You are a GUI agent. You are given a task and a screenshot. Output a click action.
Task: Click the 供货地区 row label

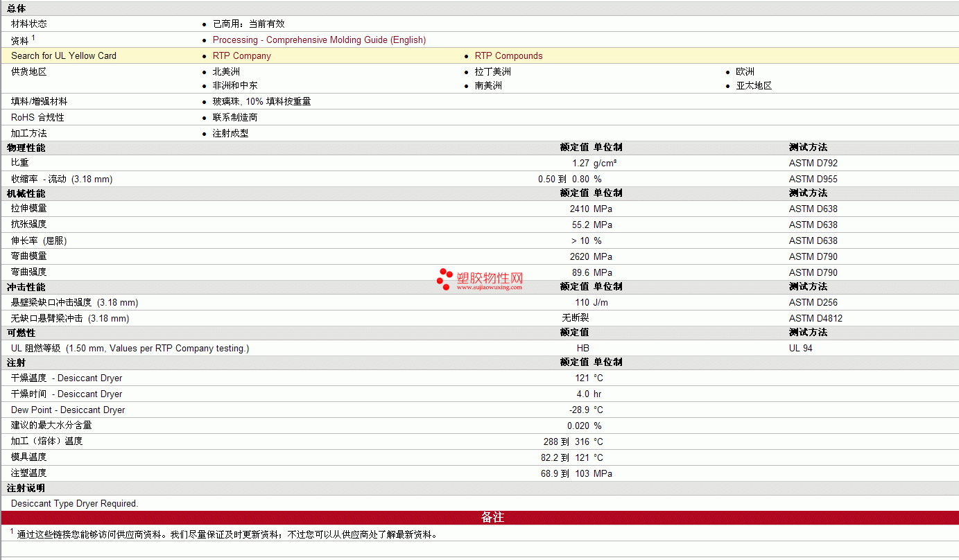click(29, 72)
